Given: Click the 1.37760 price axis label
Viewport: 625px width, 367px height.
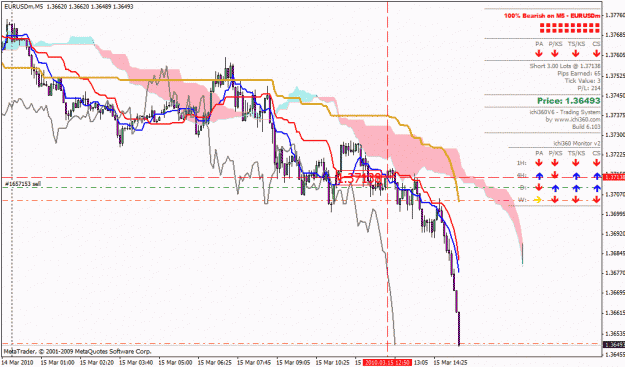Looking at the screenshot, I should point(615,16).
